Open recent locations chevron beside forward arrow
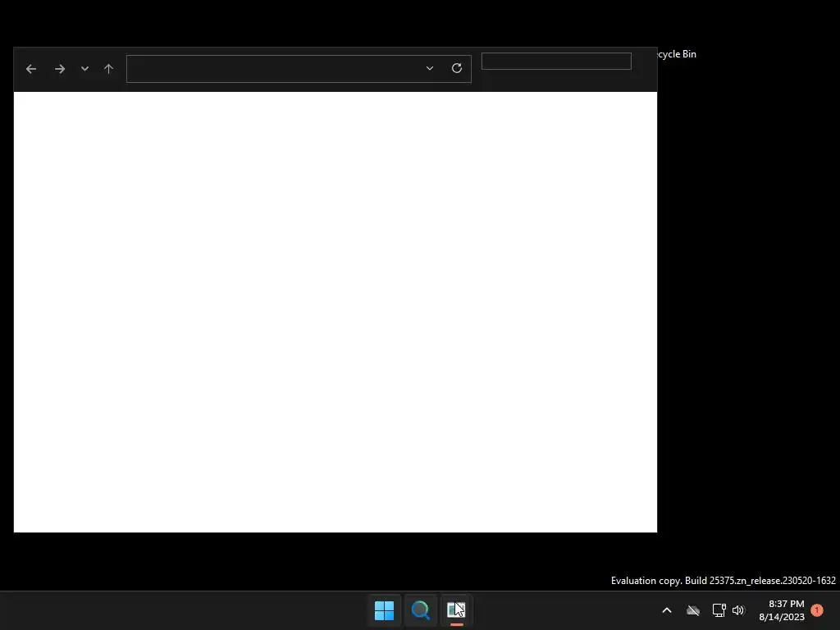The height and width of the screenshot is (630, 840). [x=84, y=69]
